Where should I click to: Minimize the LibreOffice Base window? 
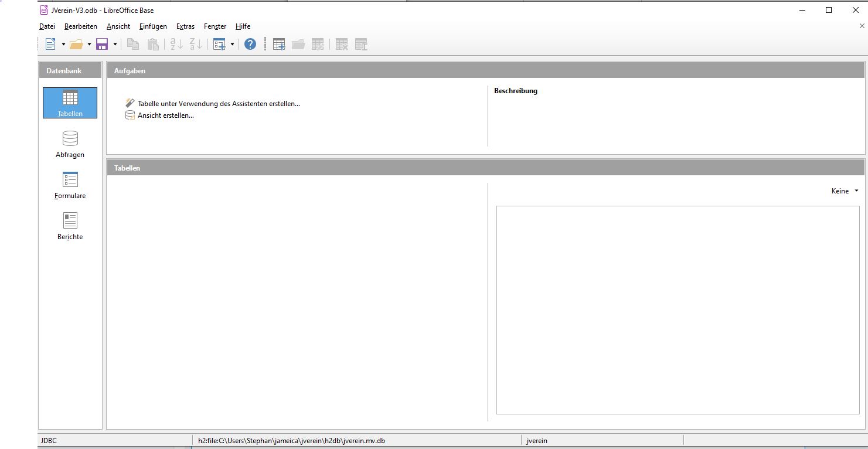[802, 10]
